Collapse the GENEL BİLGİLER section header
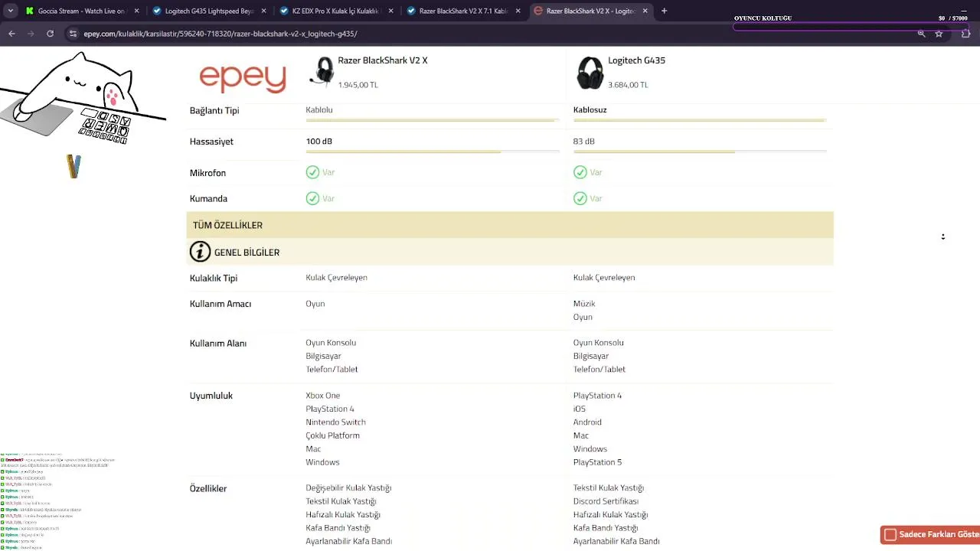Viewport: 980px width, 551px height. [x=510, y=252]
